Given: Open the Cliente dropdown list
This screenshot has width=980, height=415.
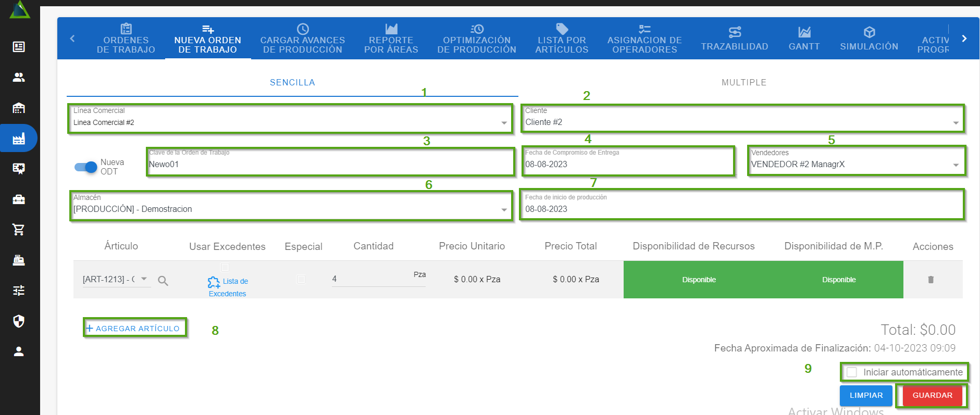Looking at the screenshot, I should pos(956,123).
